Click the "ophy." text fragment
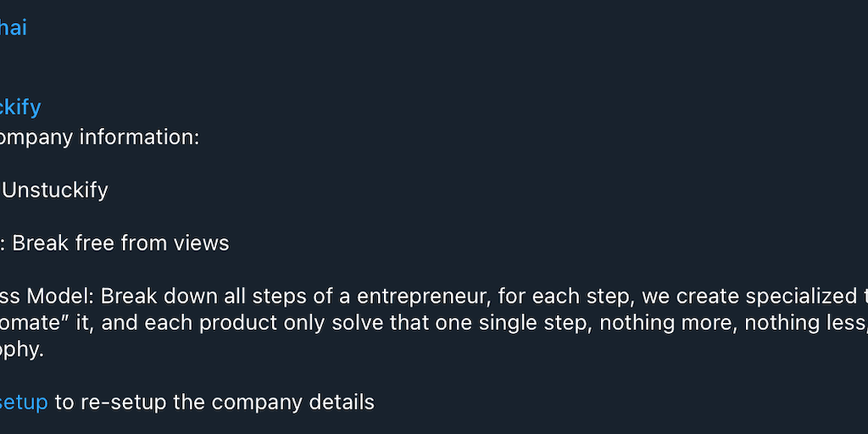Image resolution: width=868 pixels, height=434 pixels. [21, 349]
